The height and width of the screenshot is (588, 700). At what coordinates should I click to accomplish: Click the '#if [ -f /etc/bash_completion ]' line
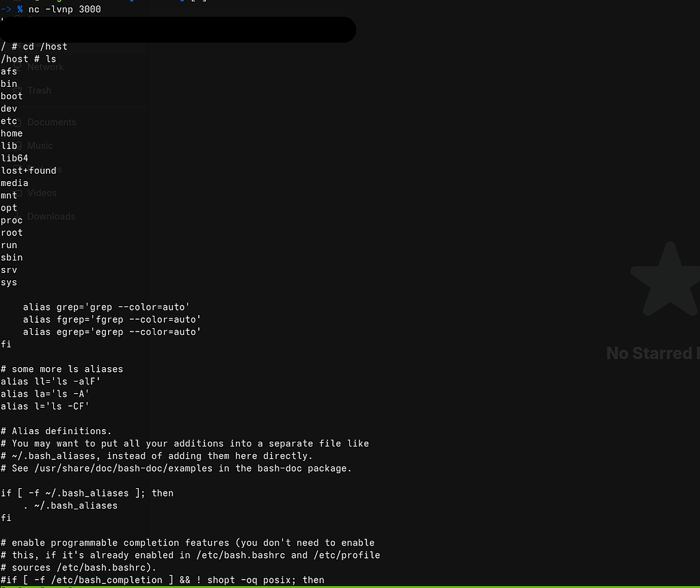163,580
